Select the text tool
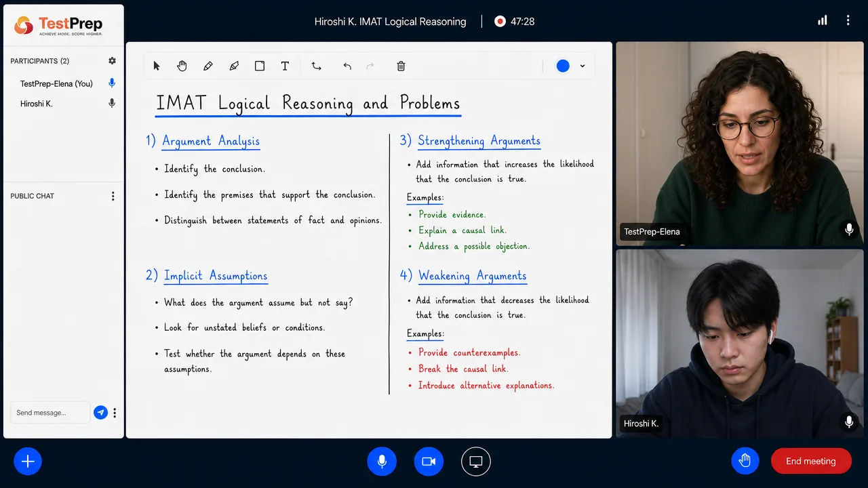The height and width of the screenshot is (488, 868). (x=285, y=66)
